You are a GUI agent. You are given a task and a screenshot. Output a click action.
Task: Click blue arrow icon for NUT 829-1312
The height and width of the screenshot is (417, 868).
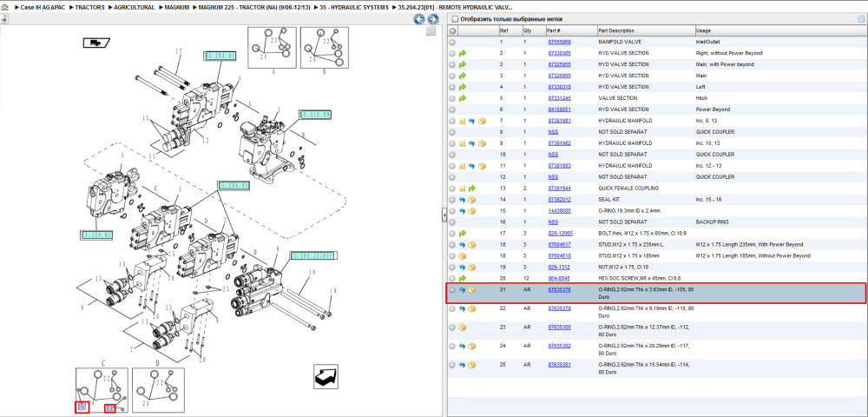[463, 267]
